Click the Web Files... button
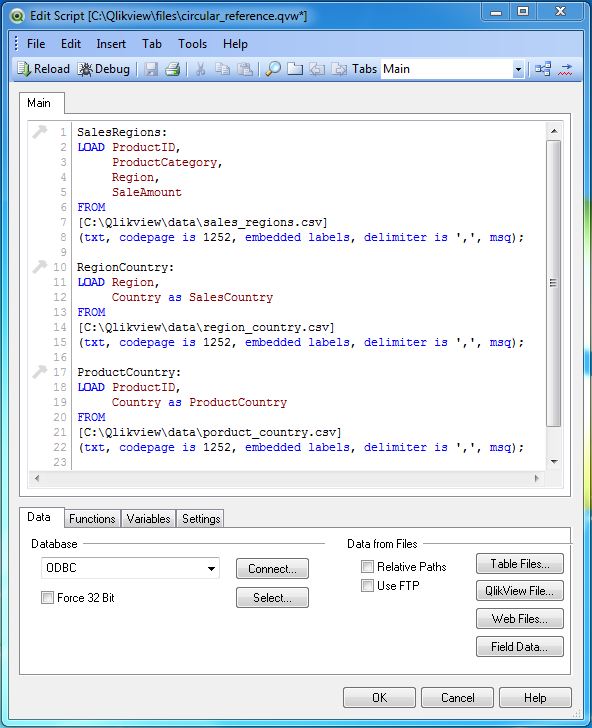The height and width of the screenshot is (728, 592). pos(520,618)
